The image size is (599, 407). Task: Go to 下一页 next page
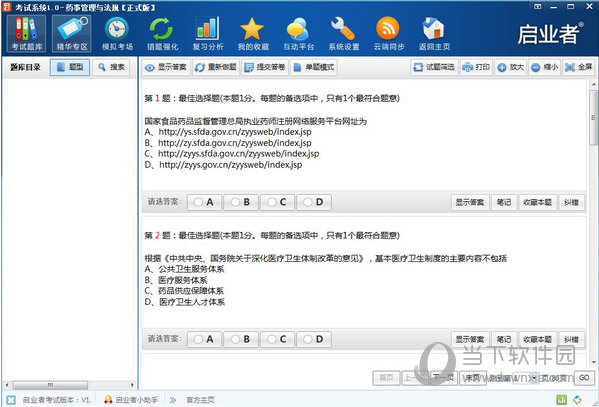444,378
